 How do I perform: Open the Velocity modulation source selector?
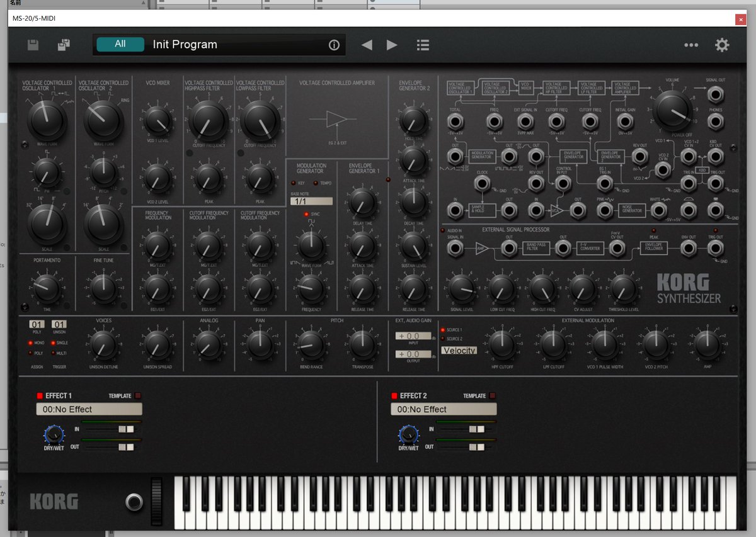[x=459, y=351]
